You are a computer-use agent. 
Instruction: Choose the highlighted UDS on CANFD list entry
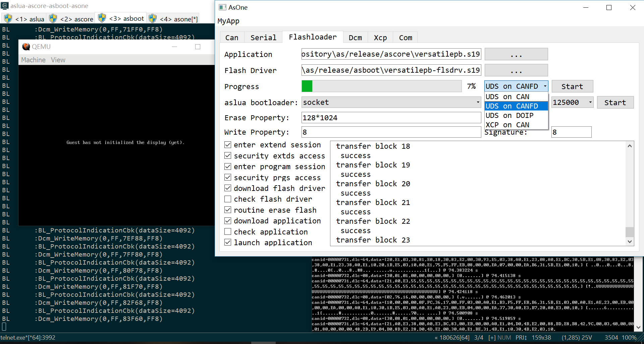coord(516,106)
